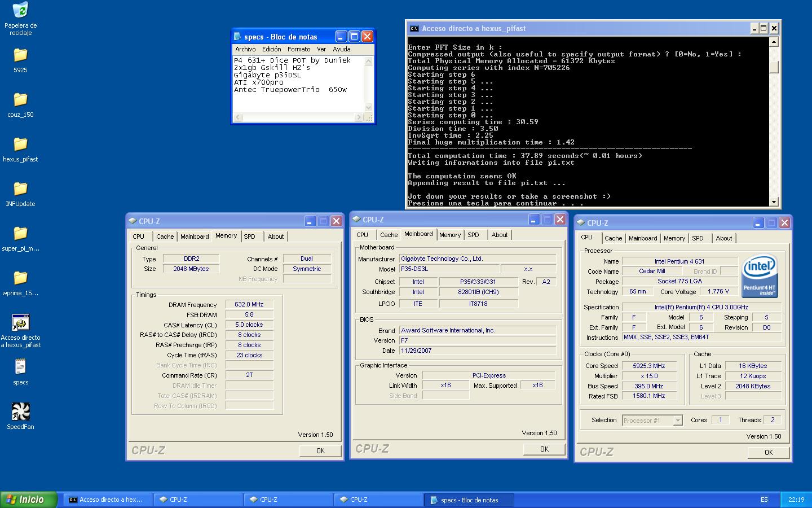
Task: Select the INFUpdate folder icon
Action: click(20, 189)
